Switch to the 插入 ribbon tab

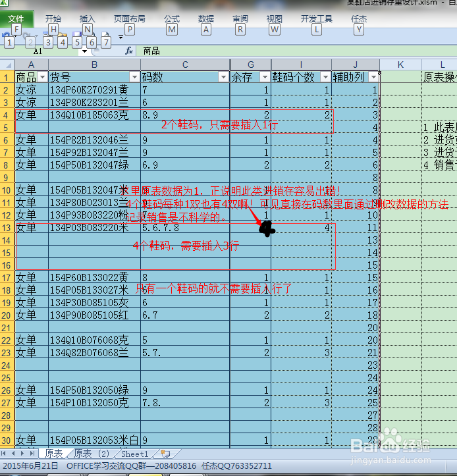pyautogui.click(x=88, y=19)
